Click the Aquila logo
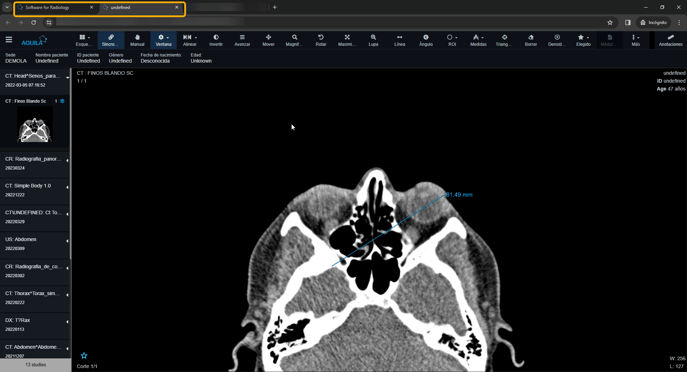The width and height of the screenshot is (687, 372). pyautogui.click(x=34, y=40)
